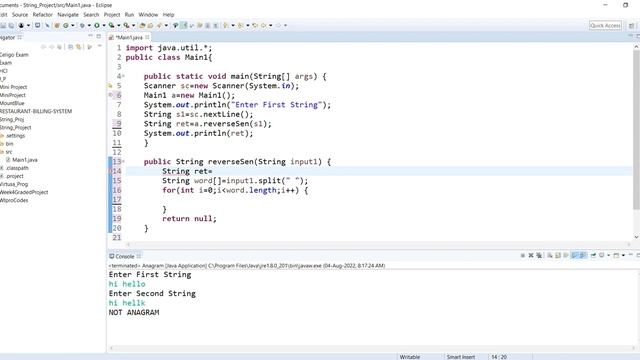Click the Smart Insert status bar entry

(461, 357)
